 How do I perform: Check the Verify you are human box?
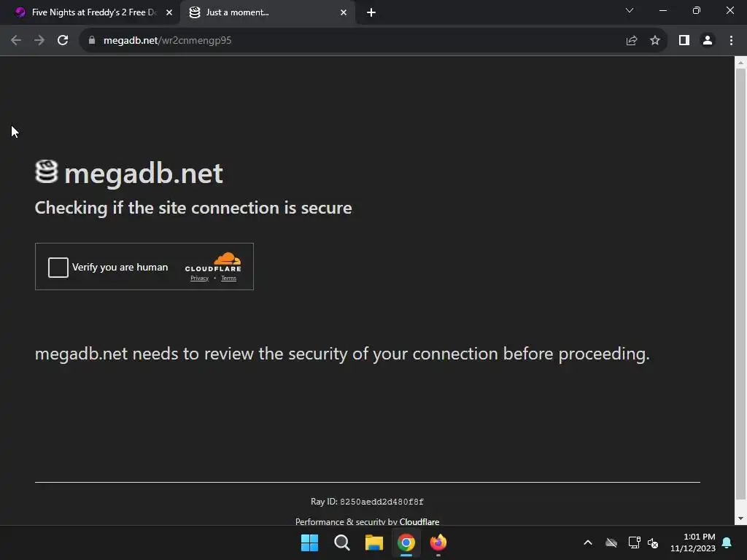[x=58, y=267]
